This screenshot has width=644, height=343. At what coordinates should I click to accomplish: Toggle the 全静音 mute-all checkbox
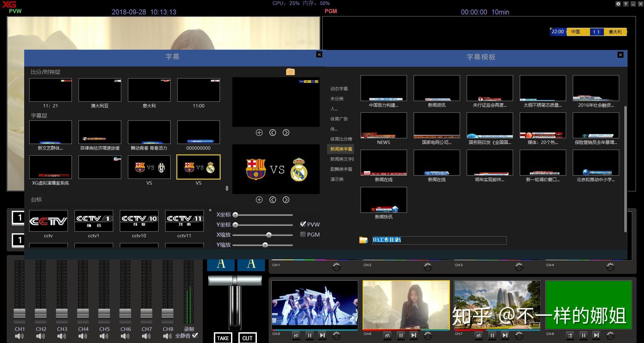195,335
